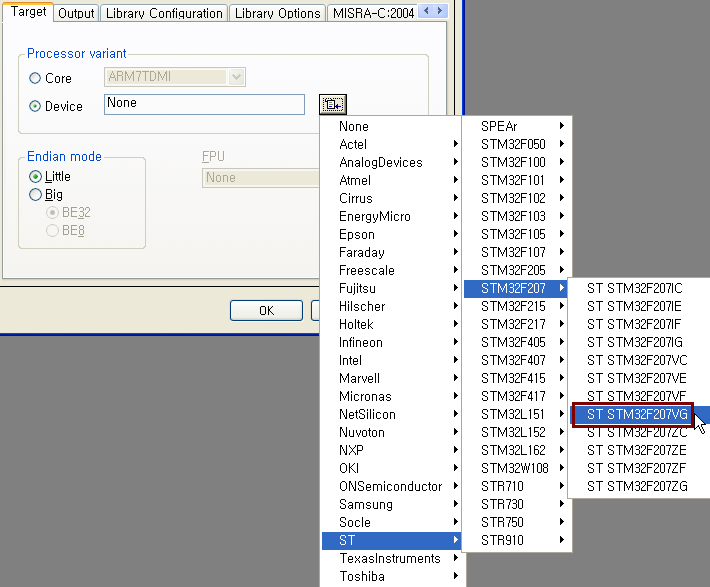The width and height of the screenshot is (710, 587).
Task: Expand the Holtek vendor submenu
Action: tap(391, 324)
